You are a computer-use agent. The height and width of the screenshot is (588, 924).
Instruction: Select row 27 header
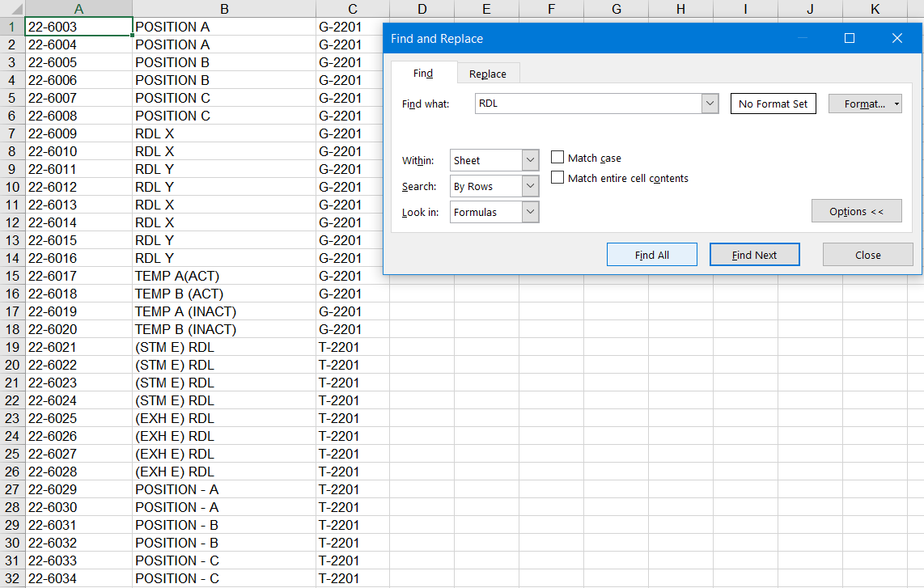click(x=12, y=489)
